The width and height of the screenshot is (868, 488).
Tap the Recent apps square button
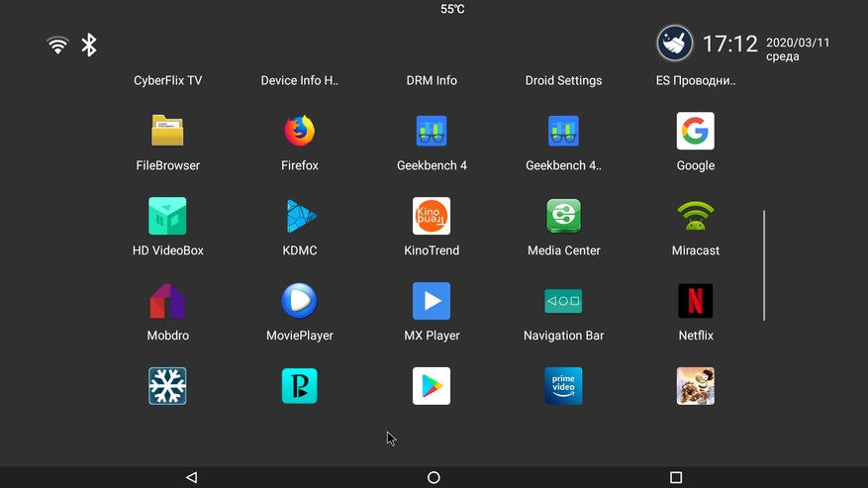click(x=676, y=477)
